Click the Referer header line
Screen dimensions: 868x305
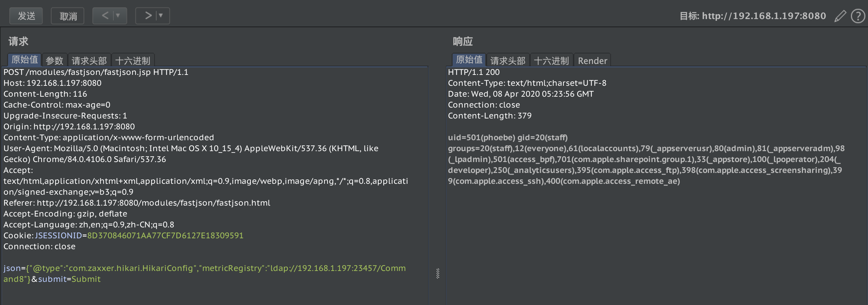click(x=137, y=203)
